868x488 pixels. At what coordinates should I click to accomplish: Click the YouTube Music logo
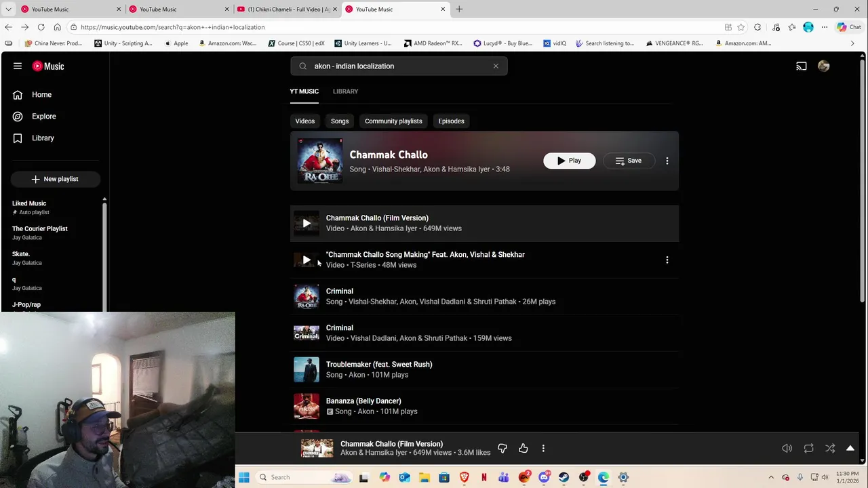[48, 66]
